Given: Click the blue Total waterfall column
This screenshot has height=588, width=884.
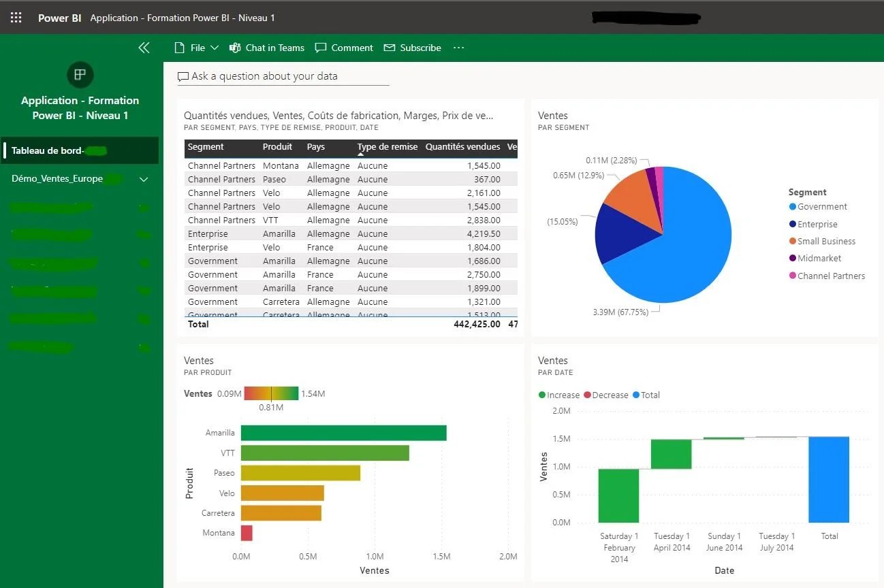Looking at the screenshot, I should (829, 480).
